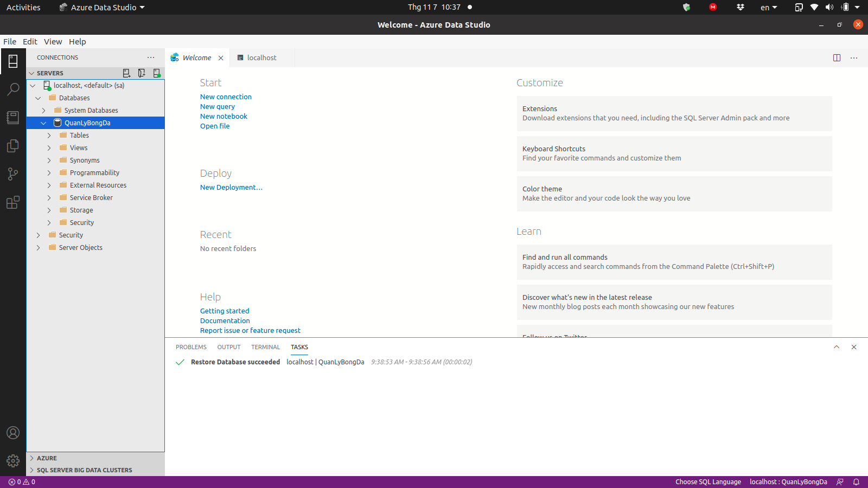Click the Show Active Connections icon
The width and height of the screenshot is (868, 488).
pyautogui.click(x=157, y=73)
